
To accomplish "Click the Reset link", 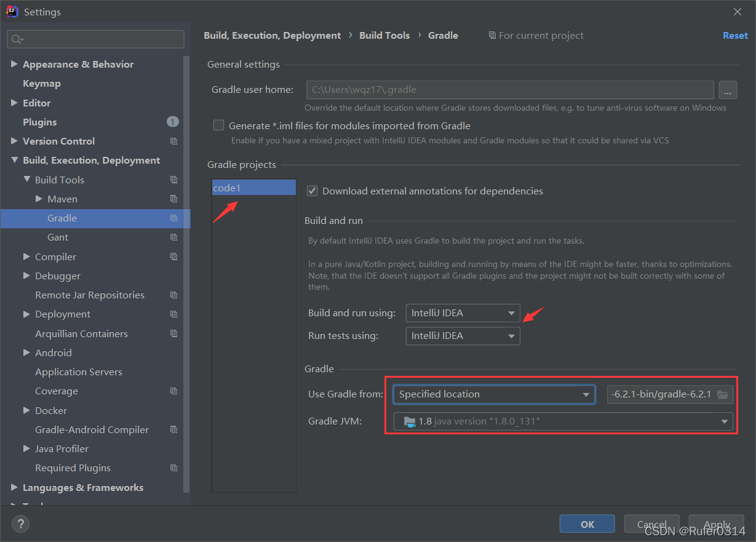I will [735, 36].
